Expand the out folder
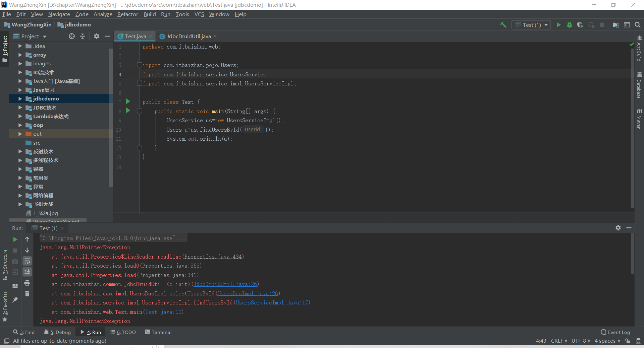Image resolution: width=644 pixels, height=348 pixels. [x=20, y=134]
